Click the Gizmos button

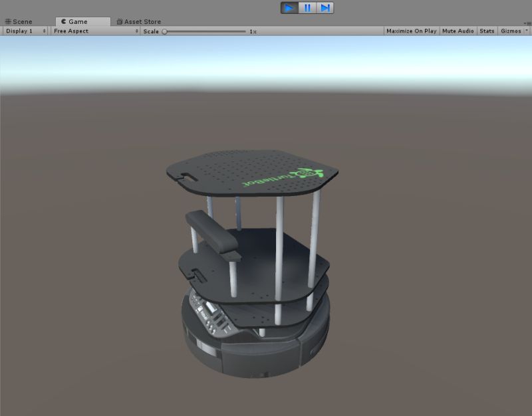point(511,31)
